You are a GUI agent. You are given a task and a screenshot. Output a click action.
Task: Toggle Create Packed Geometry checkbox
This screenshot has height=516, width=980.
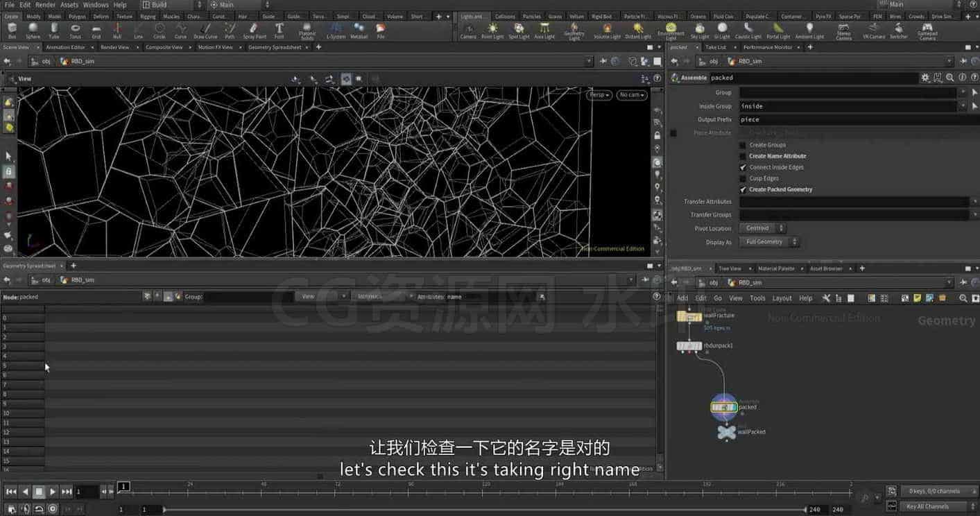point(743,189)
